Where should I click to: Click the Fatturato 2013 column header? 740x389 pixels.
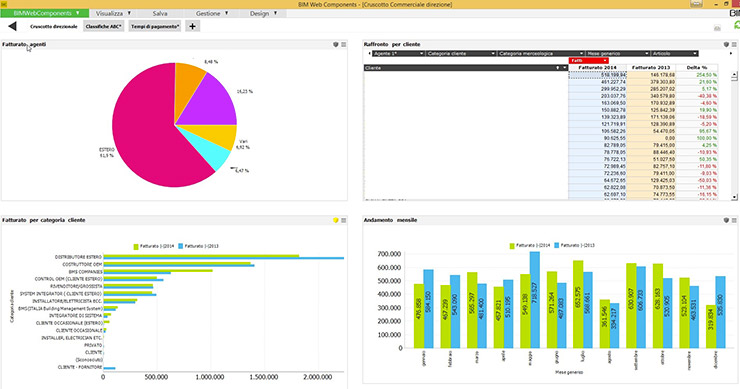(x=651, y=68)
